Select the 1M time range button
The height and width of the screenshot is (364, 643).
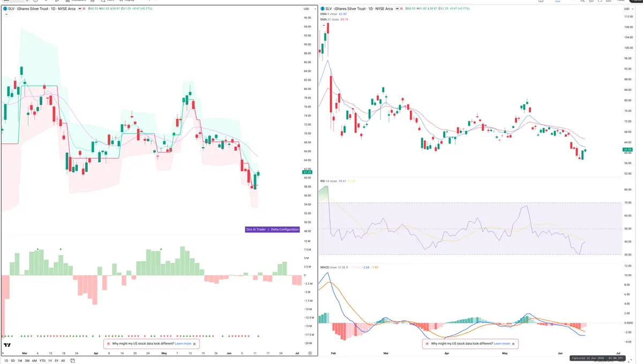coord(20,361)
